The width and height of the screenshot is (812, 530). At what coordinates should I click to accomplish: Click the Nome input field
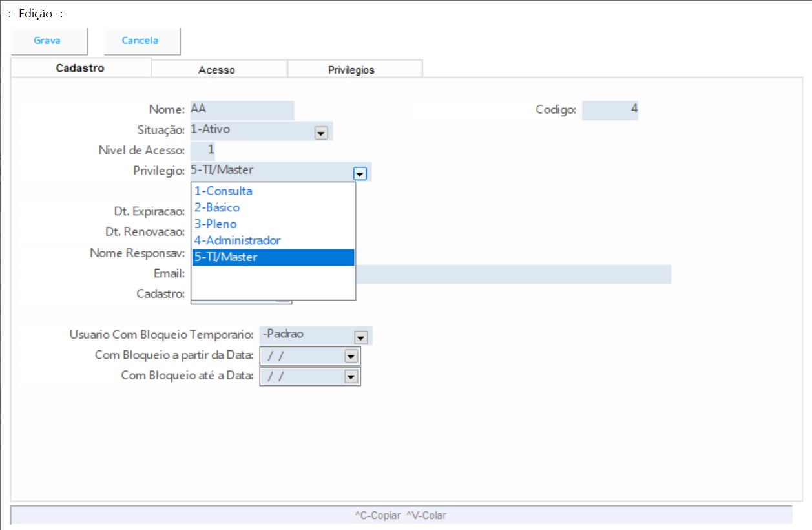click(x=242, y=110)
